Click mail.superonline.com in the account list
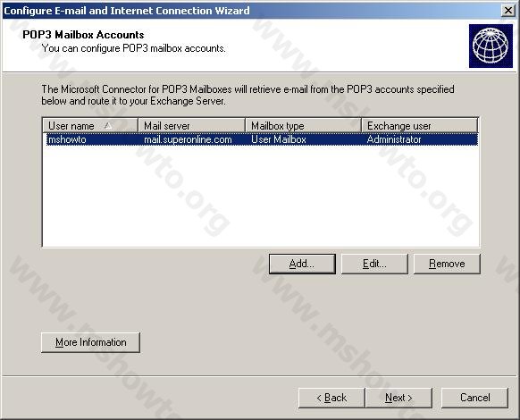The height and width of the screenshot is (420, 520). click(188, 139)
